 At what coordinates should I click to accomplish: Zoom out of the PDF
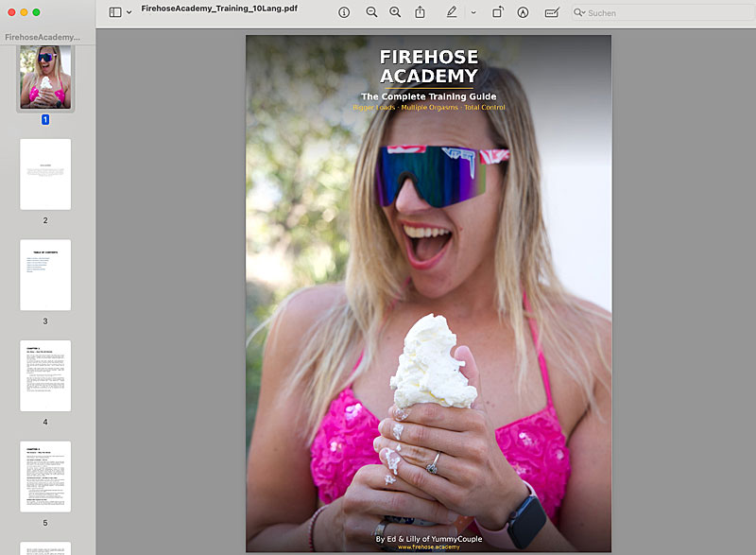370,12
